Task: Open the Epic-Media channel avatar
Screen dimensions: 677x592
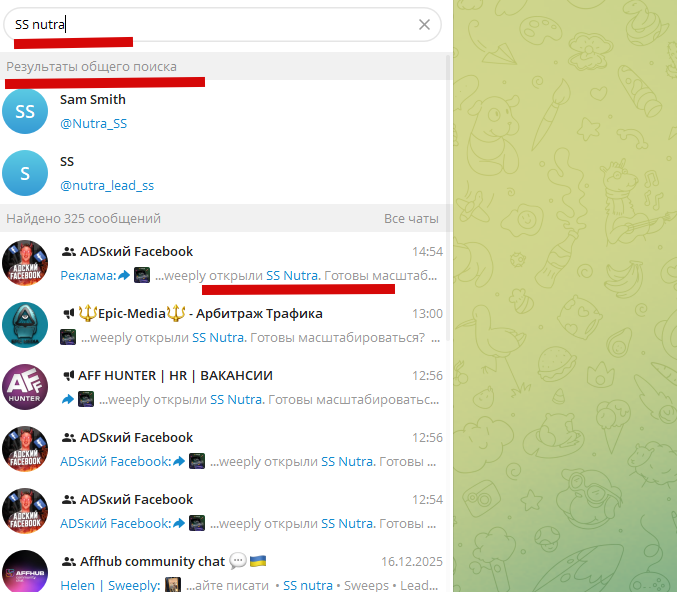Action: click(25, 325)
